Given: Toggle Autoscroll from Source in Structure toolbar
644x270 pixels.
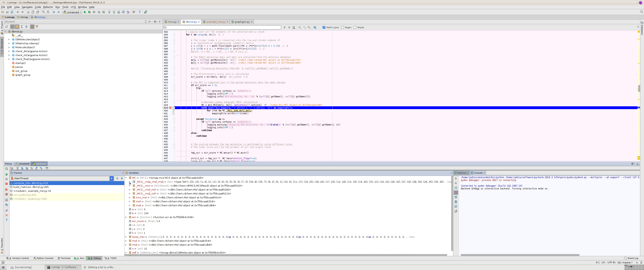Looking at the screenshot, I should coord(37,27).
